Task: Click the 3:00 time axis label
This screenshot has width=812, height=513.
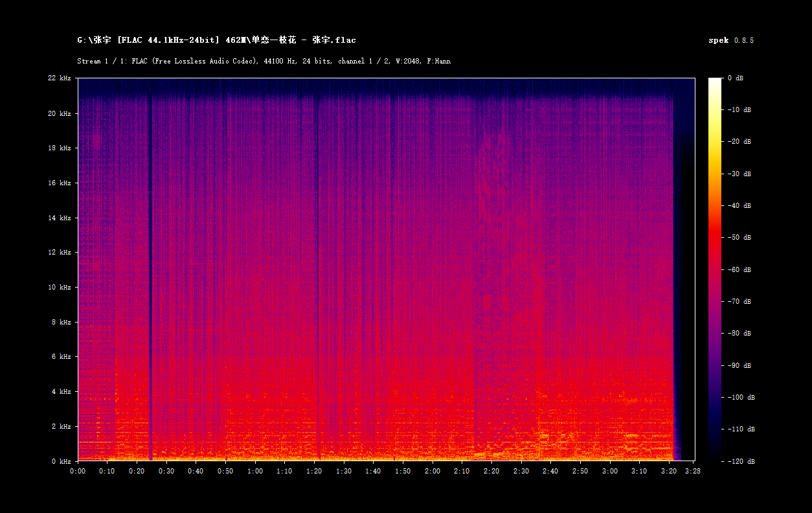Action: point(610,472)
